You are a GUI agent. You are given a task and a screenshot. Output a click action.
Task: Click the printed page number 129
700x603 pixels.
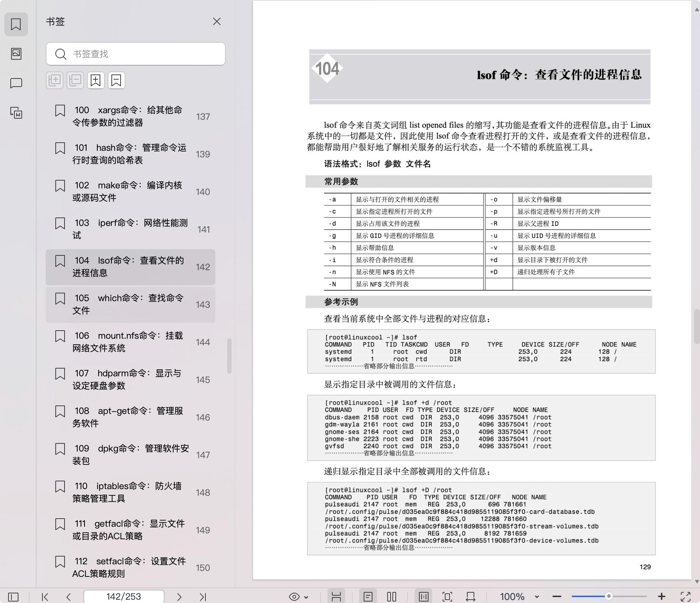[645, 567]
